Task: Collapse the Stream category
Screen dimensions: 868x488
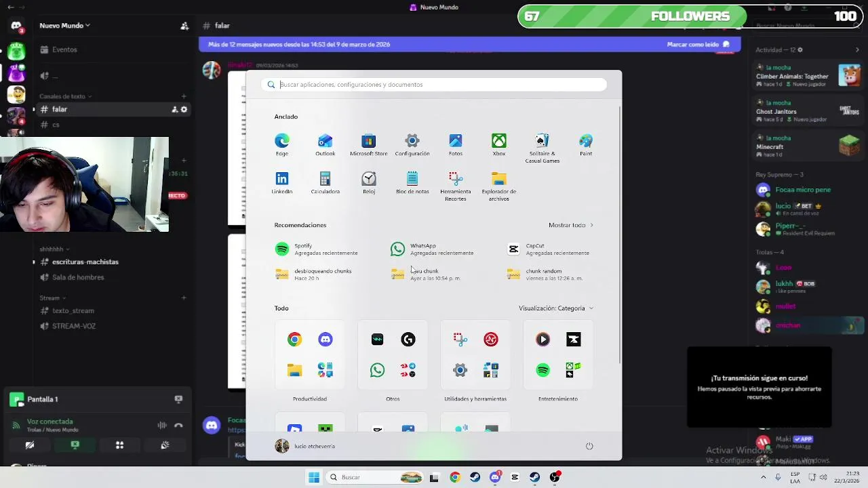Action: coord(52,298)
